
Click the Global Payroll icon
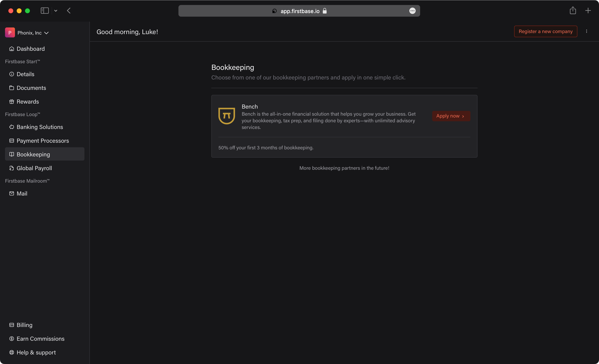[x=11, y=168]
